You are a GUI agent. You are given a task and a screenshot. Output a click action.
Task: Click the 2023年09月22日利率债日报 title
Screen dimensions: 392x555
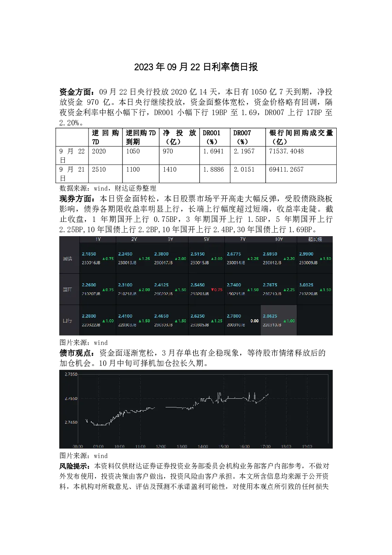coord(196,67)
